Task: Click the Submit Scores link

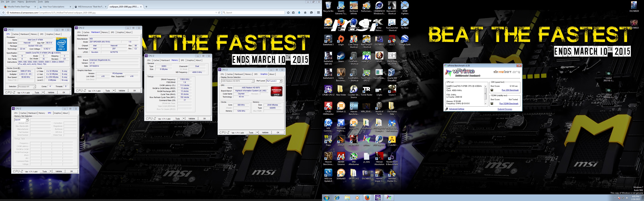Action: tap(505, 109)
